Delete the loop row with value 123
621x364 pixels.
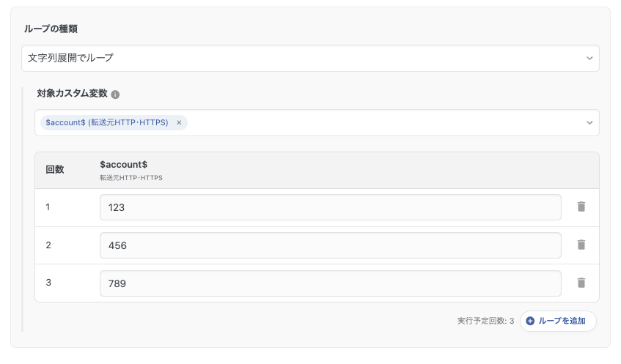[581, 207]
